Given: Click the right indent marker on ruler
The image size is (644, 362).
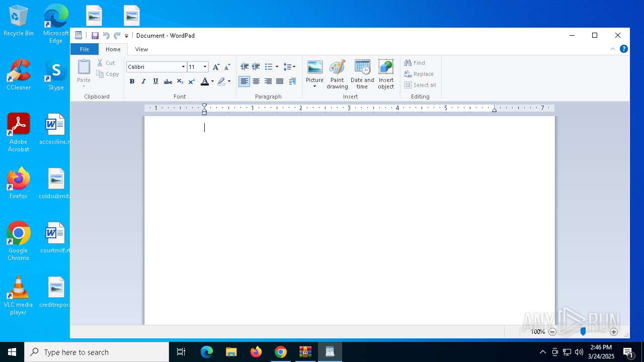Looking at the screenshot, I should click(494, 110).
